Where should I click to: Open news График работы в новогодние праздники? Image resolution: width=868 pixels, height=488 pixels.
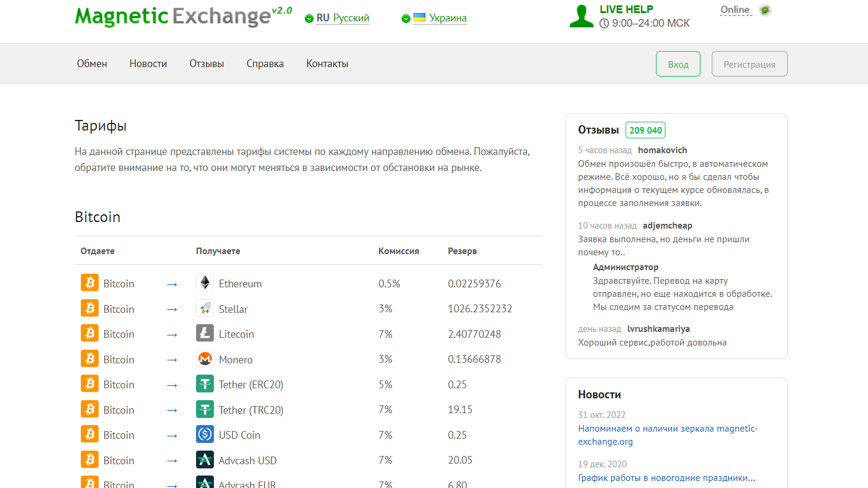(667, 478)
